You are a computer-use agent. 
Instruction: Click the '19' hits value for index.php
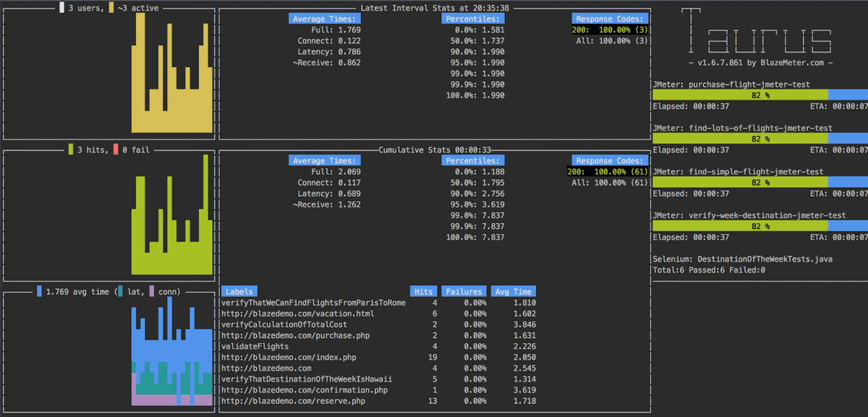pyautogui.click(x=433, y=357)
